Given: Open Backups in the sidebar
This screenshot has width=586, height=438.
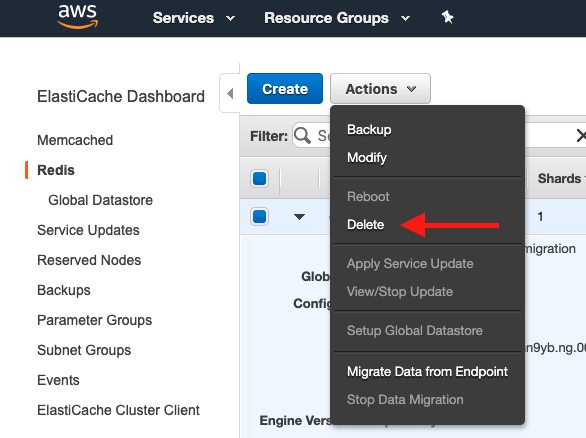Looking at the screenshot, I should pyautogui.click(x=64, y=290).
